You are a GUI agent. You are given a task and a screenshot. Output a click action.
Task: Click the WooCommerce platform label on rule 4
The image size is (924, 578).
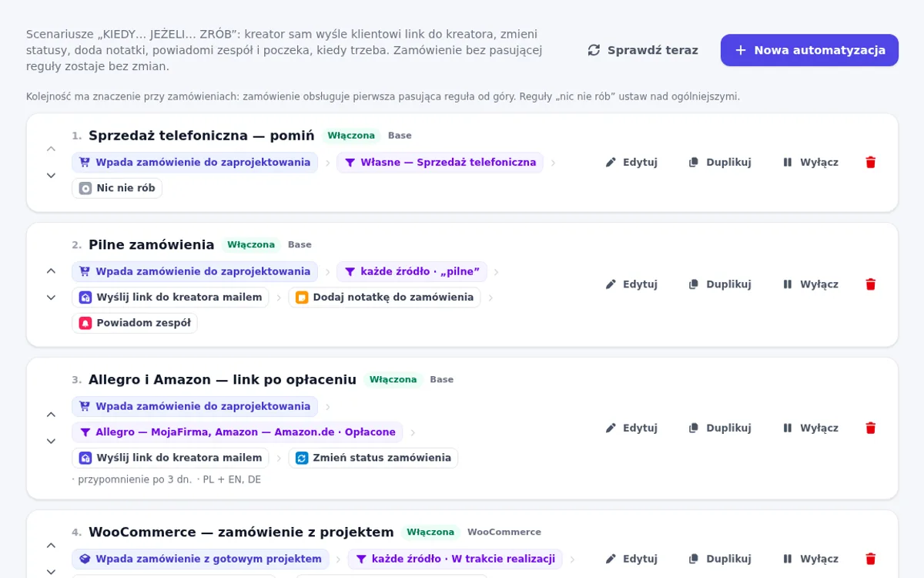click(x=504, y=532)
